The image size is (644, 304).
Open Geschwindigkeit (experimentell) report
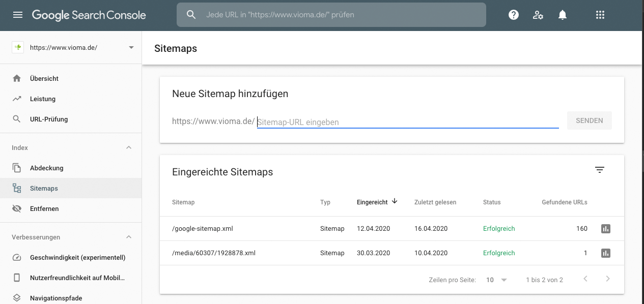(71, 257)
